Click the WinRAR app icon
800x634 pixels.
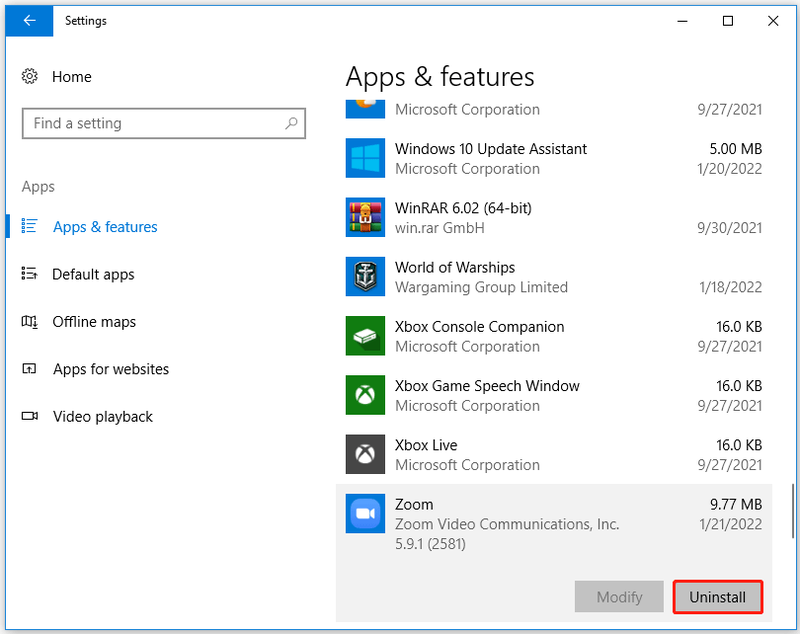[x=365, y=217]
